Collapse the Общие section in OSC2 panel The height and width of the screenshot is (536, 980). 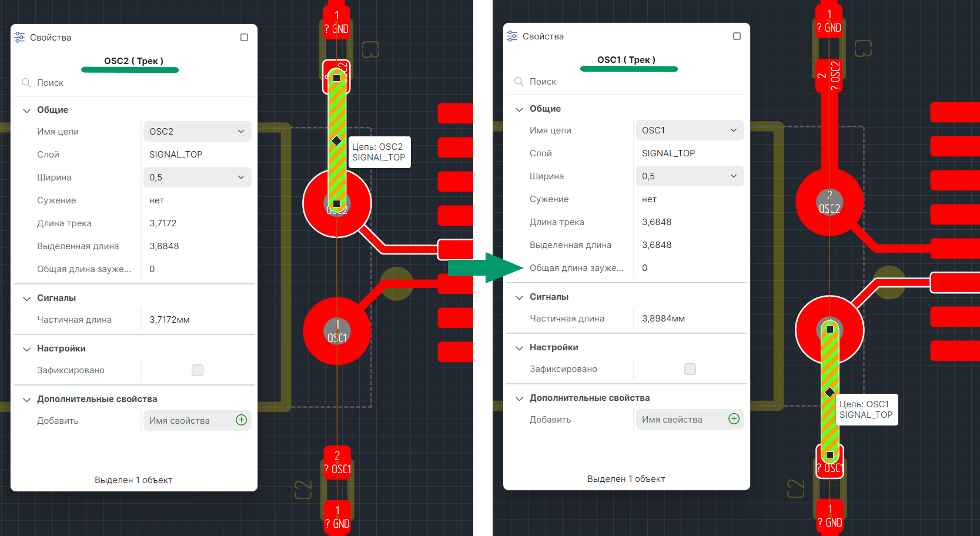(26, 110)
